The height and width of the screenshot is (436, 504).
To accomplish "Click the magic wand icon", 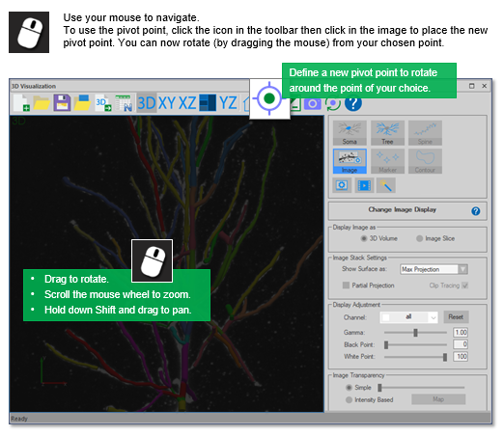I will (385, 185).
